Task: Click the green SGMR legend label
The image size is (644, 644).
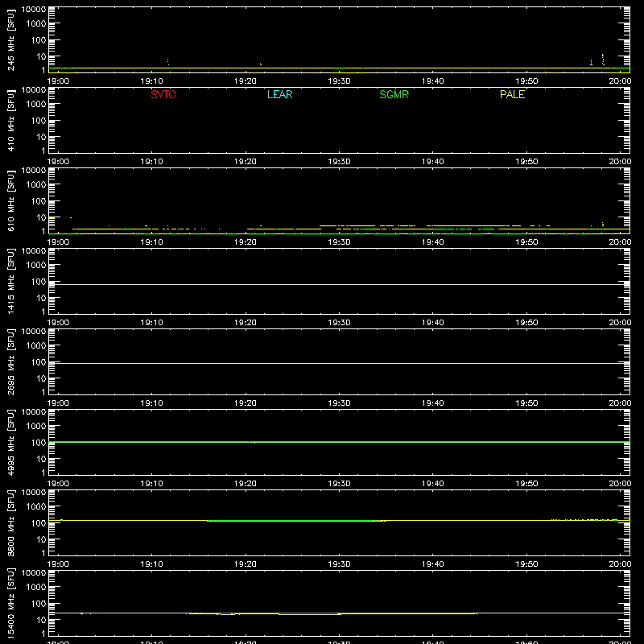Action: (x=394, y=94)
